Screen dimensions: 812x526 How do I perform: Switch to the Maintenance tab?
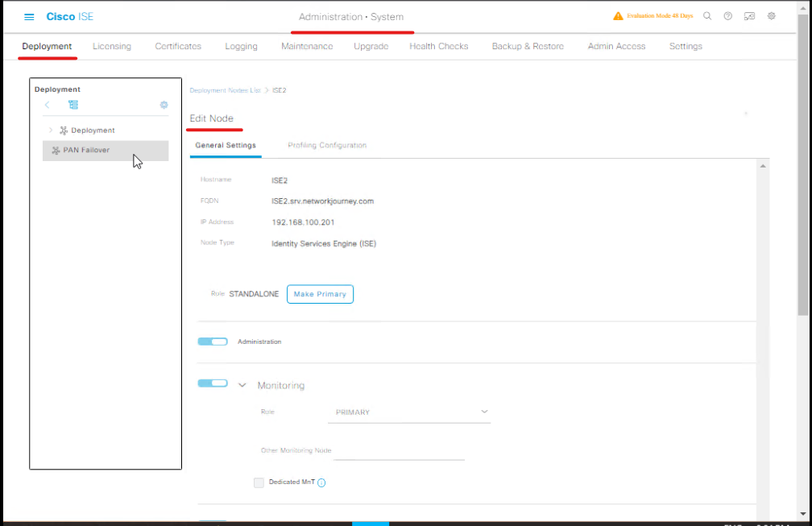click(x=307, y=46)
